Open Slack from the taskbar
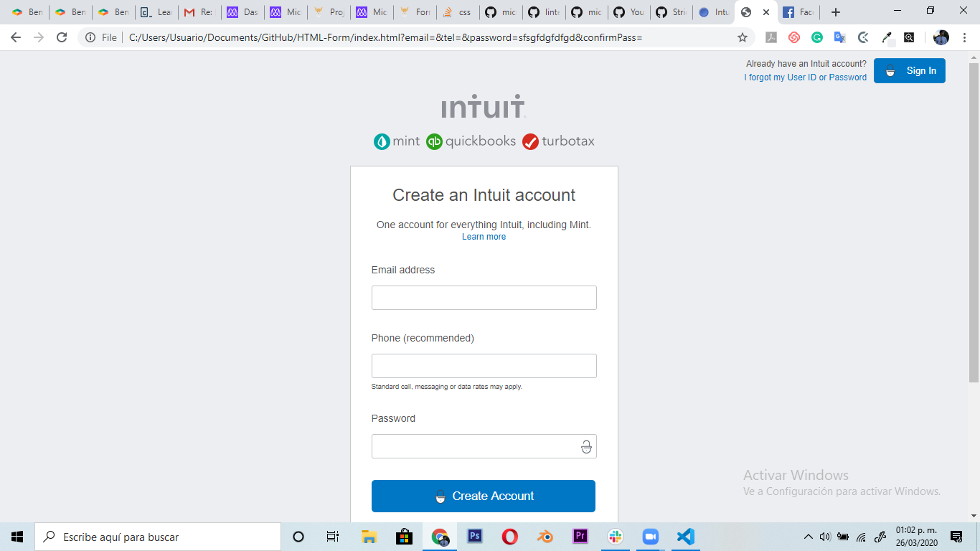The image size is (980, 551). point(616,537)
